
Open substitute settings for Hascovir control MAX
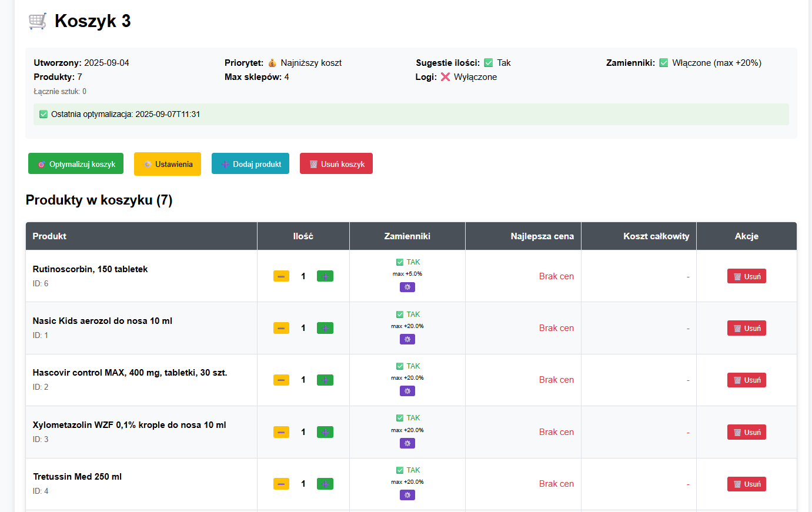pyautogui.click(x=407, y=391)
